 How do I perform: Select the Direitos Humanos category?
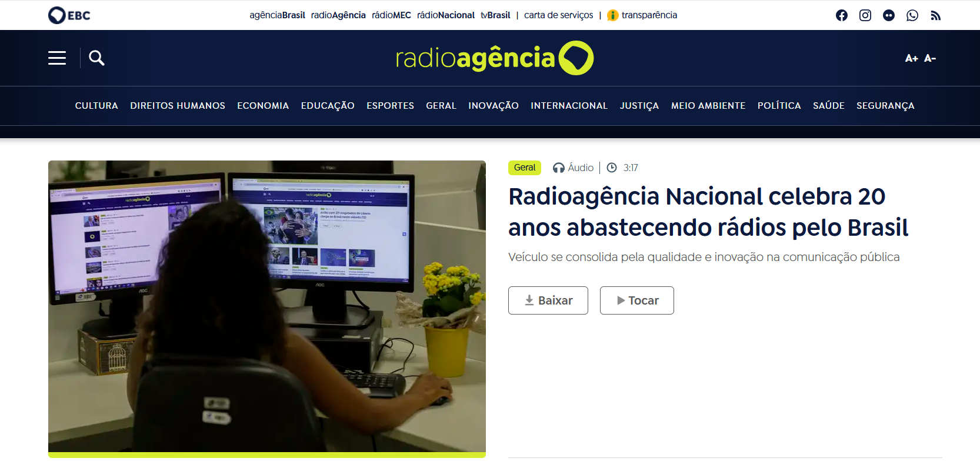(x=178, y=106)
